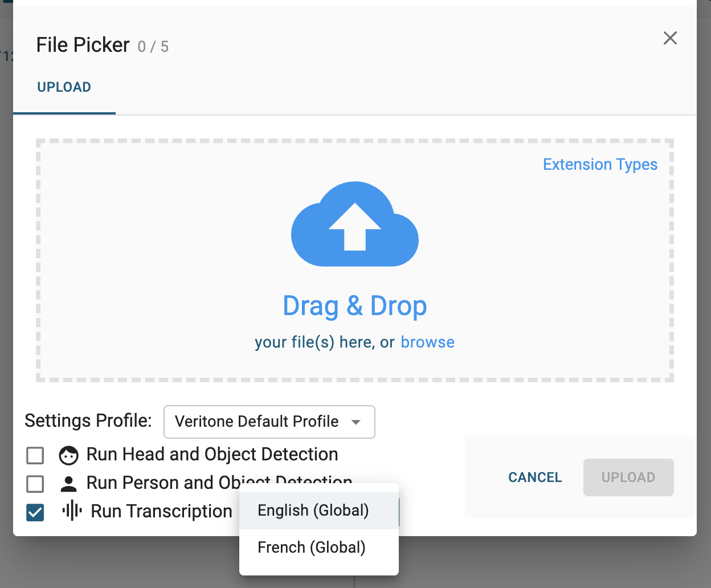Click the Run Head and Object Detection label
The width and height of the screenshot is (711, 588).
[x=212, y=455]
